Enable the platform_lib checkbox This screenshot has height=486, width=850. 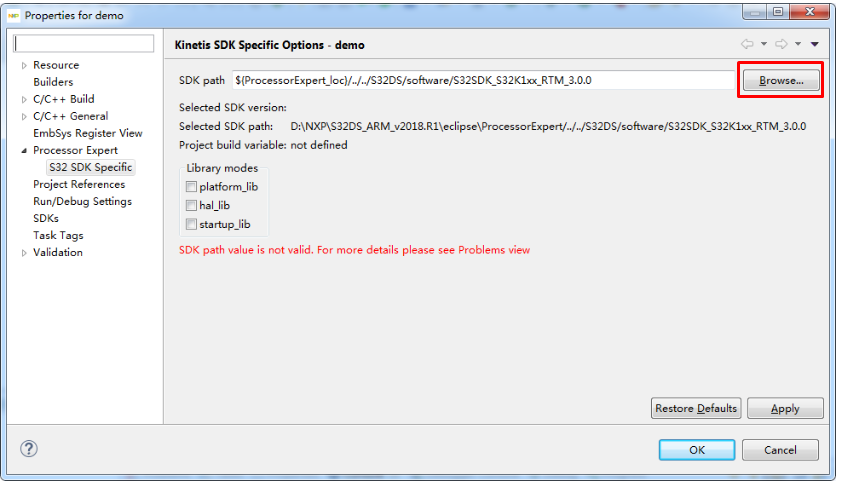[191, 187]
